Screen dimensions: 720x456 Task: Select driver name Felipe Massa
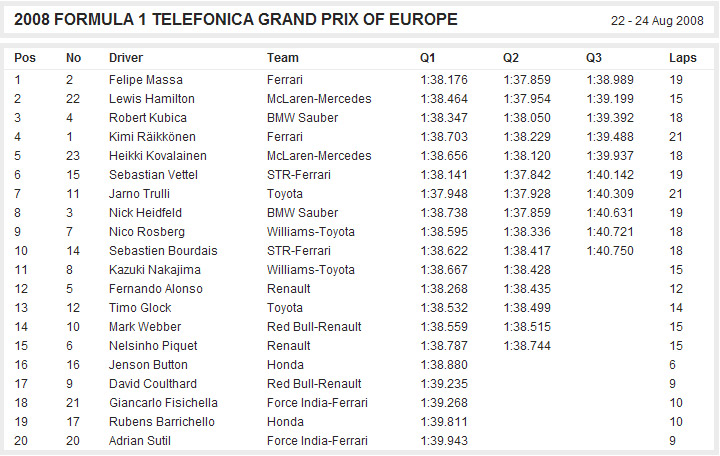coord(146,80)
